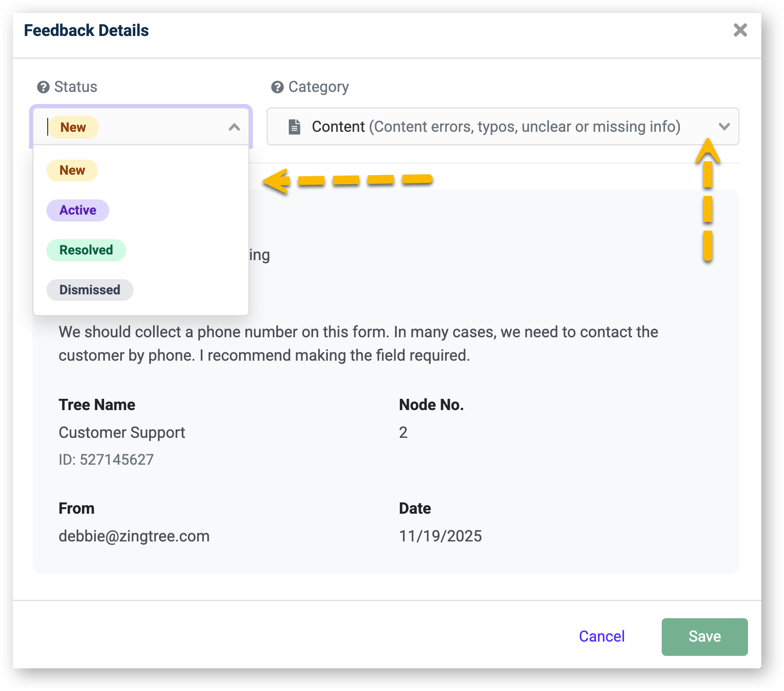Close the Feedback Details dialog with X
This screenshot has height=691, width=784.
pos(740,30)
